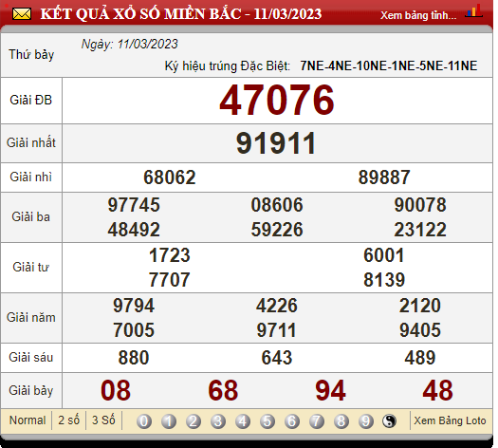This screenshot has height=448, width=498.
Task: Select digit ball 1 filter
Action: click(169, 421)
